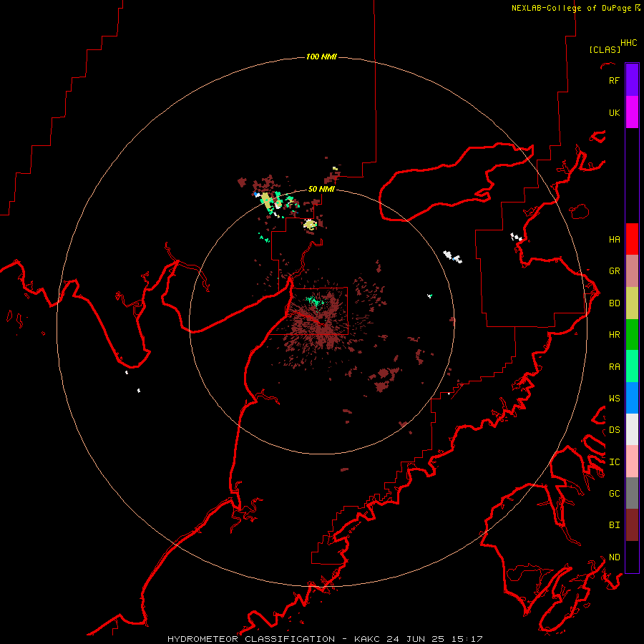Click the HR legend label
Image resolution: width=644 pixels, height=644 pixels.
point(614,335)
